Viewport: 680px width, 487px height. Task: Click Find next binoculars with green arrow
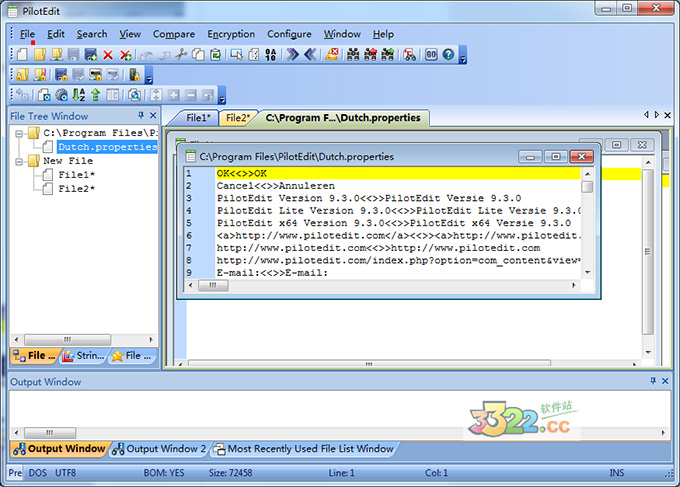[388, 55]
